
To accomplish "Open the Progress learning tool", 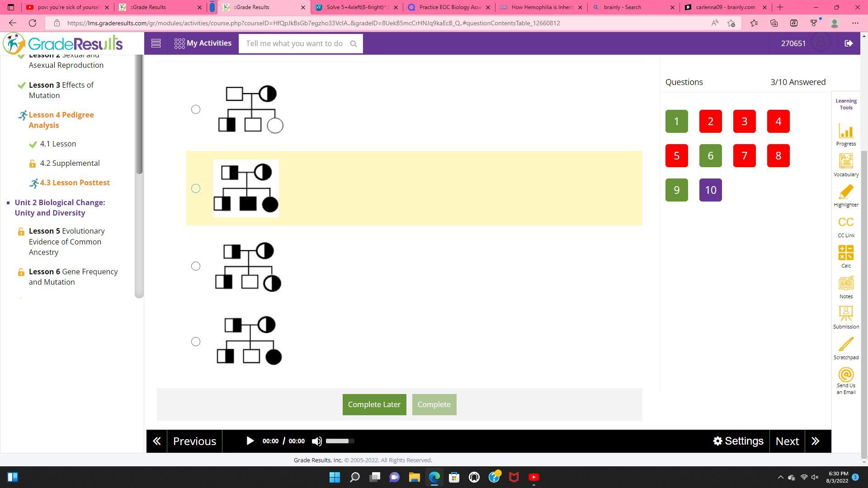I will pos(845,134).
